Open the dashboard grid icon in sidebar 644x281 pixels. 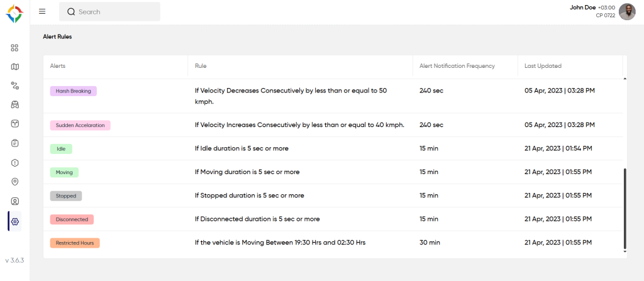[x=15, y=48]
